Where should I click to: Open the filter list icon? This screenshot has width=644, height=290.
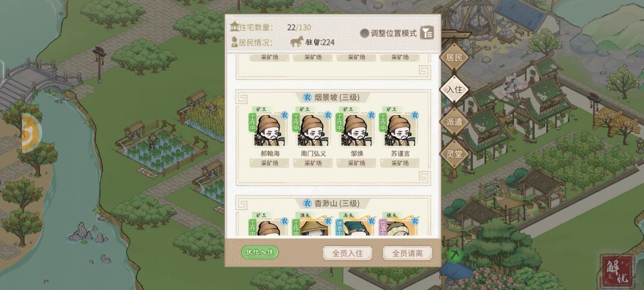[427, 33]
